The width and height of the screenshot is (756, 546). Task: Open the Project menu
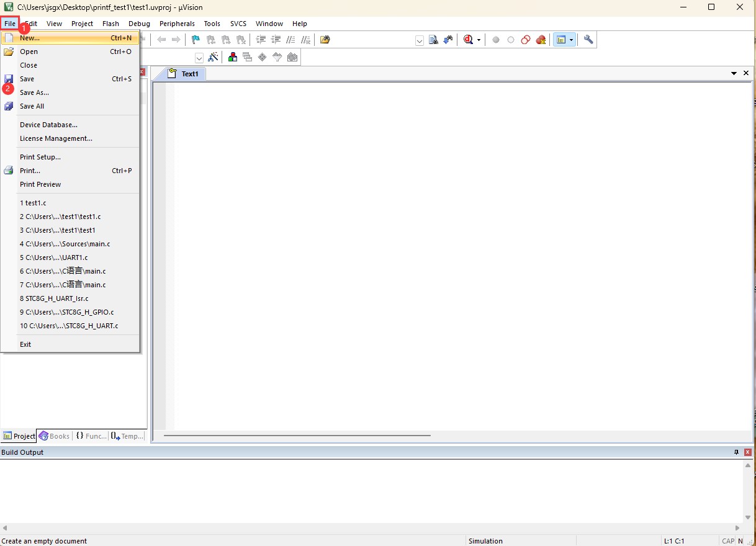coord(82,24)
